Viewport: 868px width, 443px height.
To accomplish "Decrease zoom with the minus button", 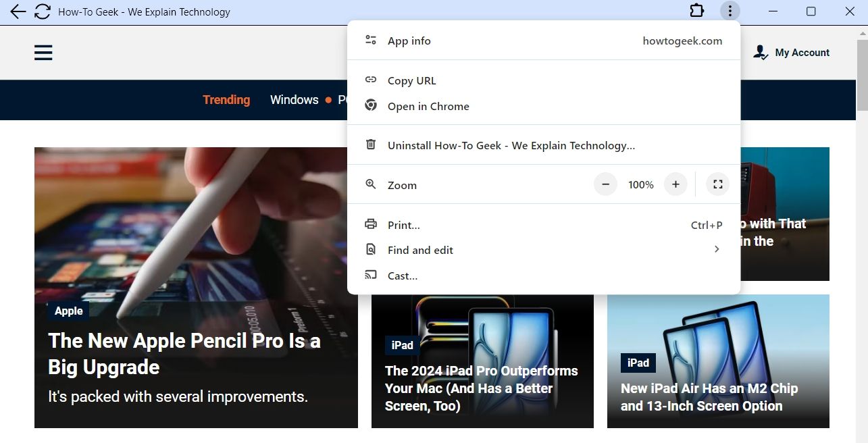I will [x=606, y=184].
